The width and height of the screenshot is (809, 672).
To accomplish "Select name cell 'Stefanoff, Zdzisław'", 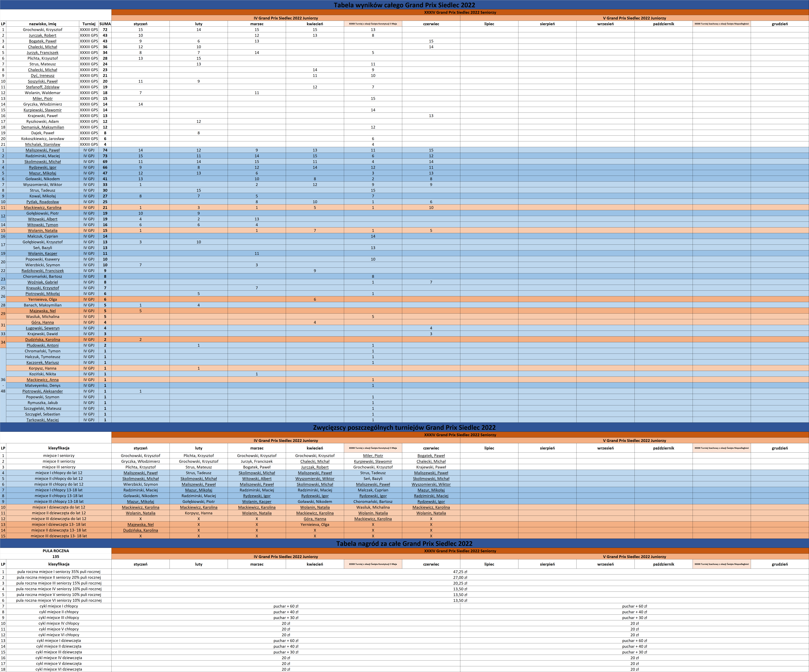I will click(42, 87).
